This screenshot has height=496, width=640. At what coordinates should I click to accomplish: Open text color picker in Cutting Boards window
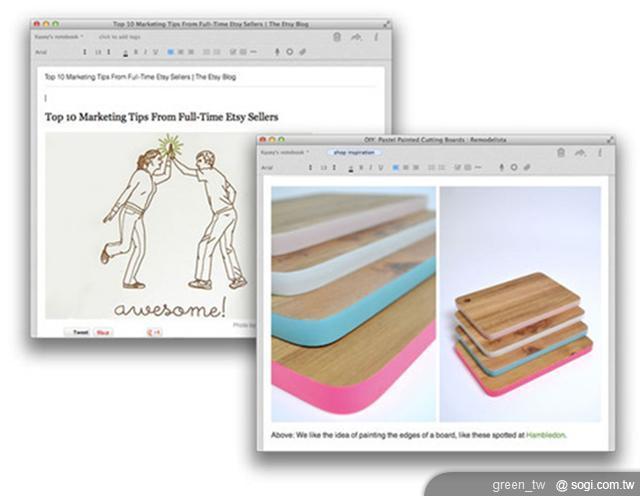351,168
